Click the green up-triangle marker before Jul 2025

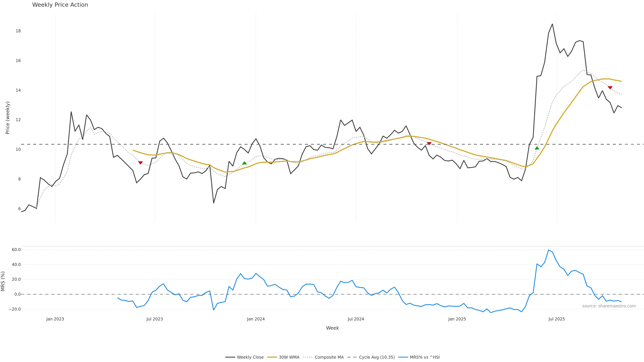(x=537, y=148)
